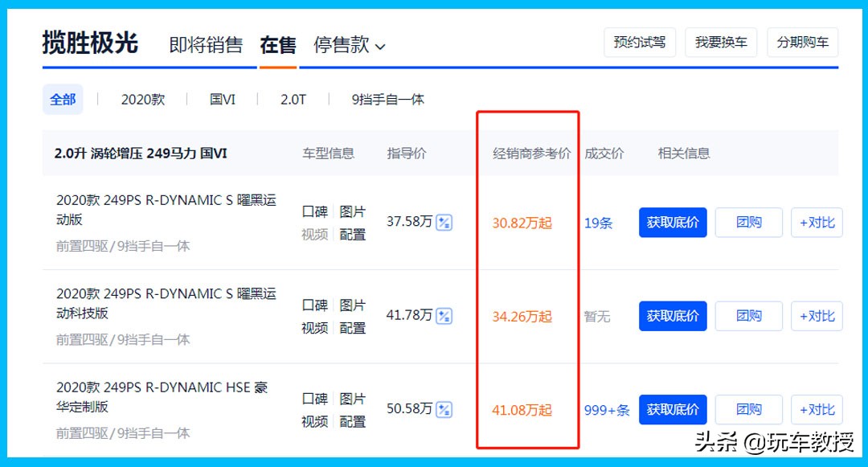
Task: Click the 指导价 column header
Action: [407, 154]
